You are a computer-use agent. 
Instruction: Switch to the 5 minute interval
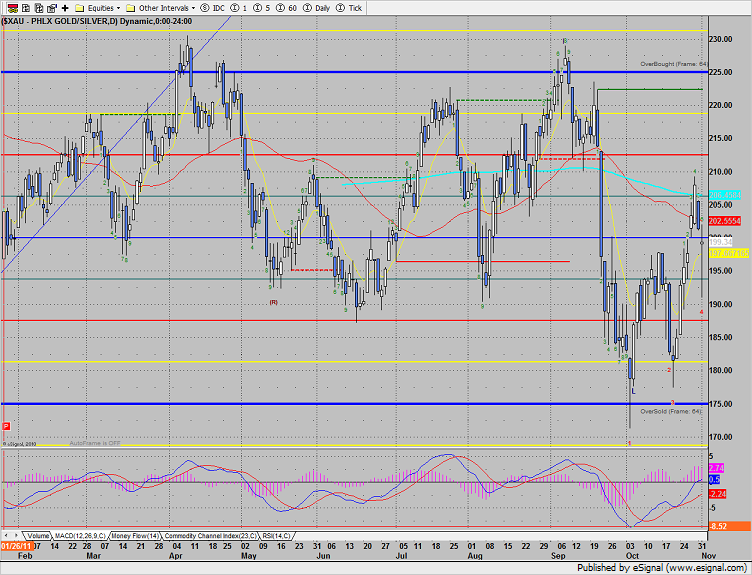pyautogui.click(x=261, y=8)
